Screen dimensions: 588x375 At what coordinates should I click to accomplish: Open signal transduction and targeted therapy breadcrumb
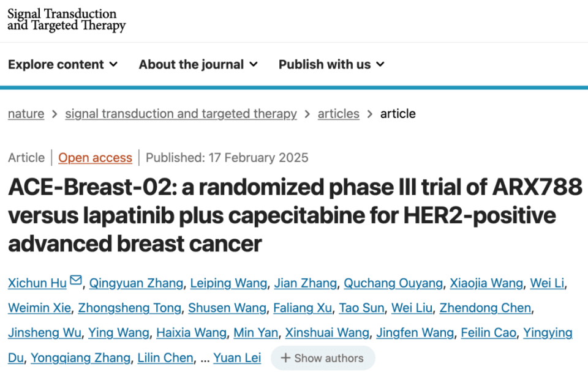coord(181,114)
